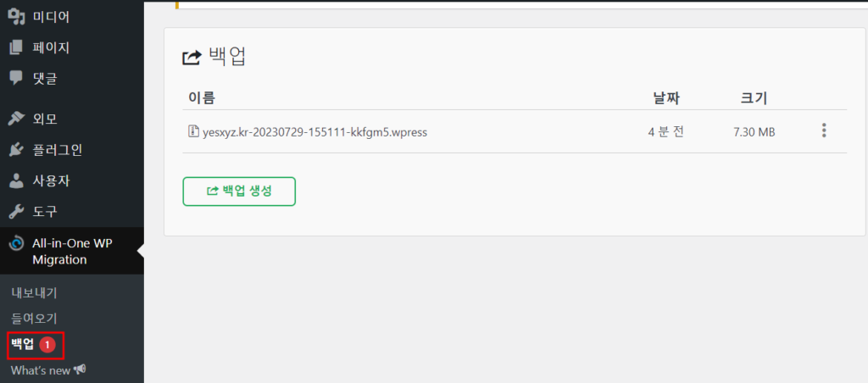Click the 크기 column header
Screen dimensions: 868x383
pos(754,98)
